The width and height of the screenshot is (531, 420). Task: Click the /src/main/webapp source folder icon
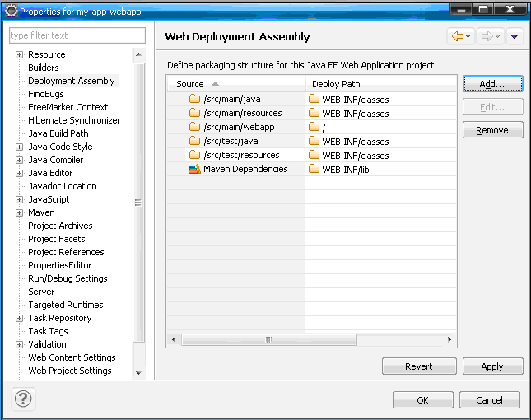(195, 127)
